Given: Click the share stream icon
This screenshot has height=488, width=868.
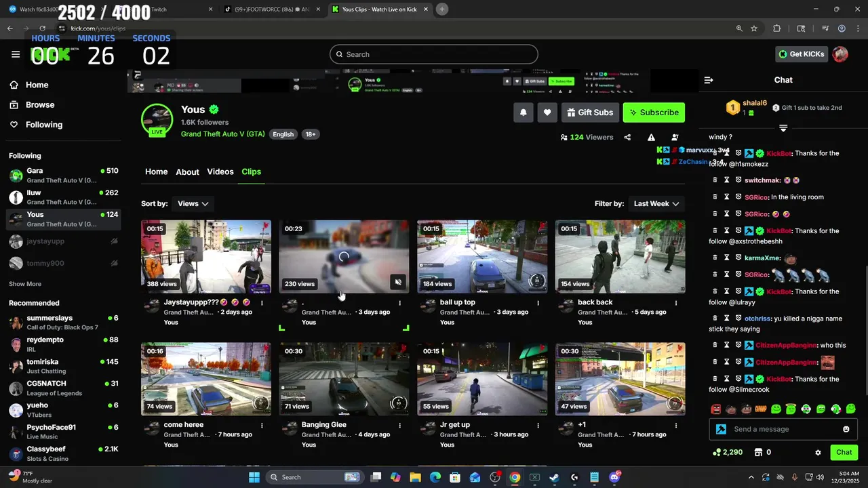Looking at the screenshot, I should point(627,137).
